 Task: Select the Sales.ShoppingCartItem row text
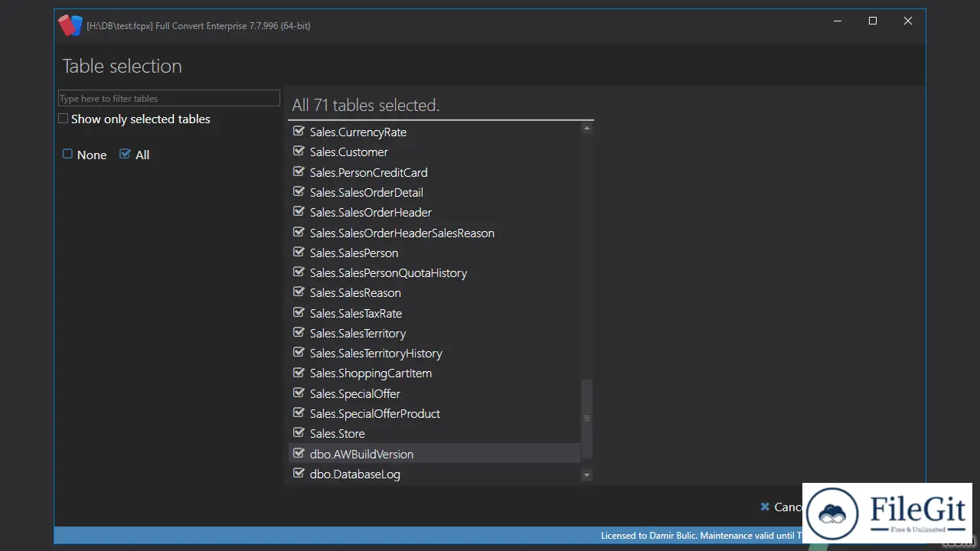tap(371, 373)
